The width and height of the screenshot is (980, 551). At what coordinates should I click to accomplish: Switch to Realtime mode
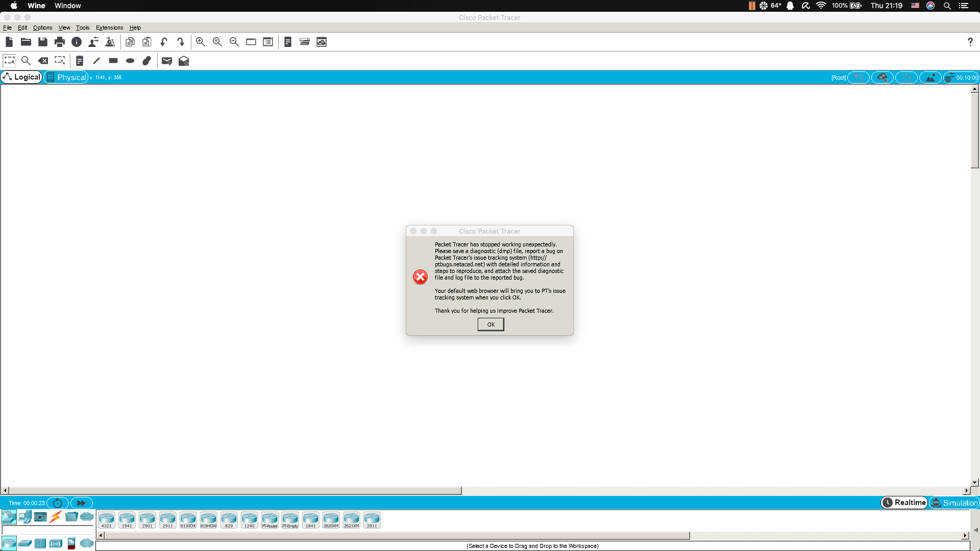(x=904, y=503)
